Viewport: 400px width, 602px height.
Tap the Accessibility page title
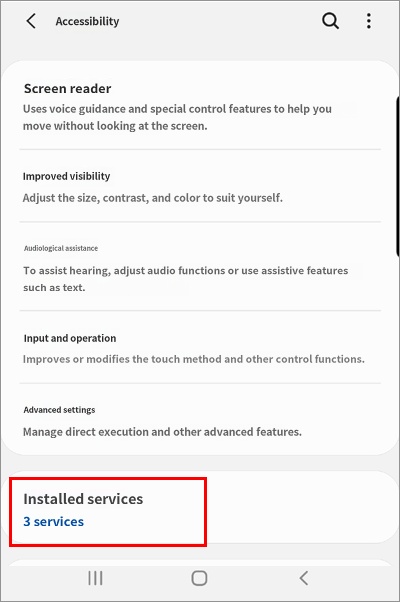pos(87,22)
